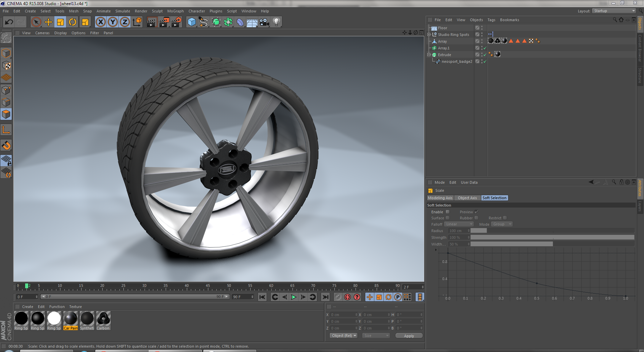Viewport: 644px width, 352px height.
Task: Toggle Floor layer visibility dots
Action: tap(482, 28)
